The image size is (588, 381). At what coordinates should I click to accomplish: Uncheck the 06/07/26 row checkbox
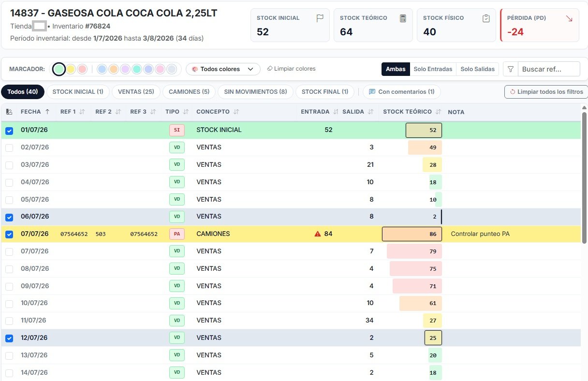[9, 217]
